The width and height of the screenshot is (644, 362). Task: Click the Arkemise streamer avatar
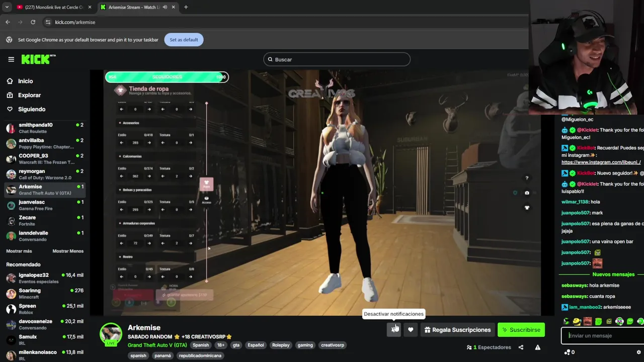click(111, 334)
